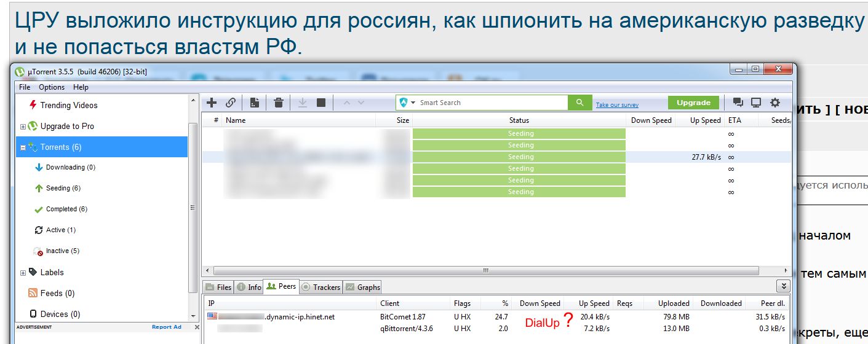
Task: Click the green Upgrade button
Action: coord(693,103)
